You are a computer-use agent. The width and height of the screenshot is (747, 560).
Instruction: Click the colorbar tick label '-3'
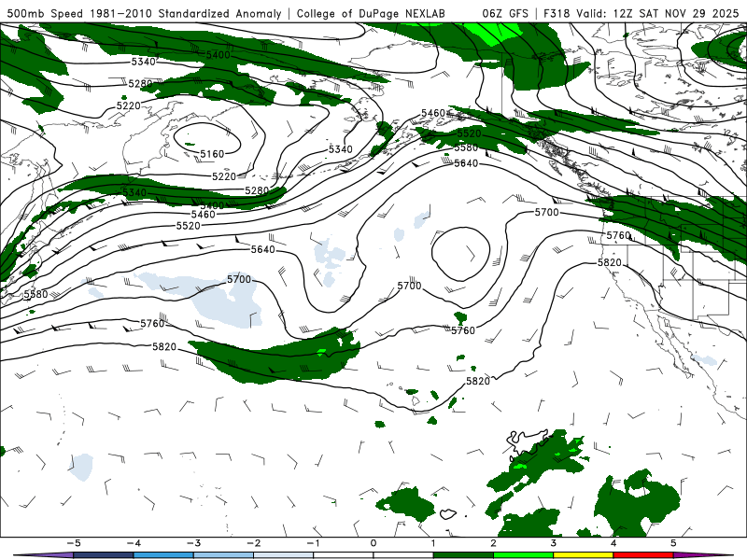click(x=193, y=543)
